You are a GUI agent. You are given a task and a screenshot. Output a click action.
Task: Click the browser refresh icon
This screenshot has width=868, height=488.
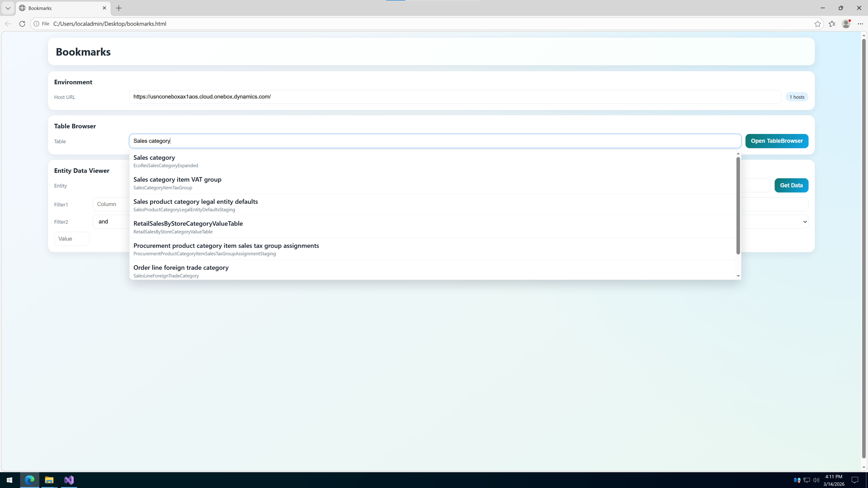[x=22, y=24]
